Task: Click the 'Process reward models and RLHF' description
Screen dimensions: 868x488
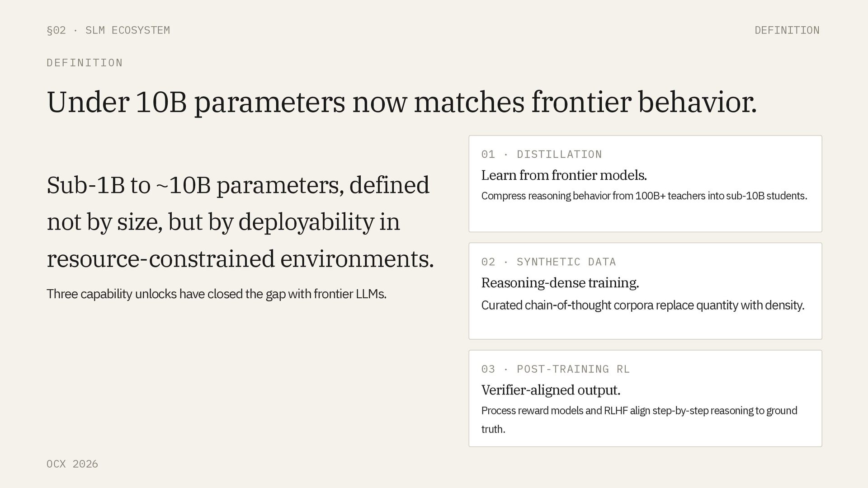Action: coord(639,411)
